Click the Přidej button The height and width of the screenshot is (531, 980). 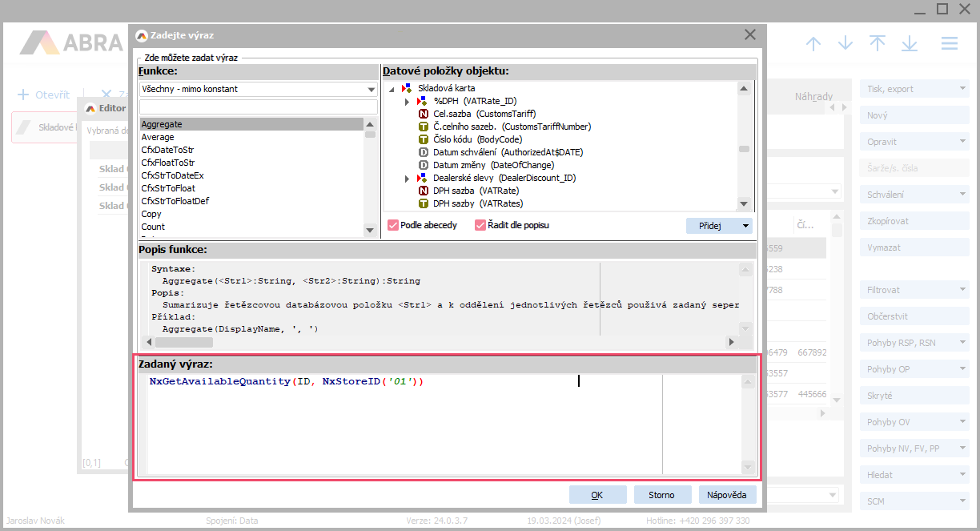click(713, 226)
